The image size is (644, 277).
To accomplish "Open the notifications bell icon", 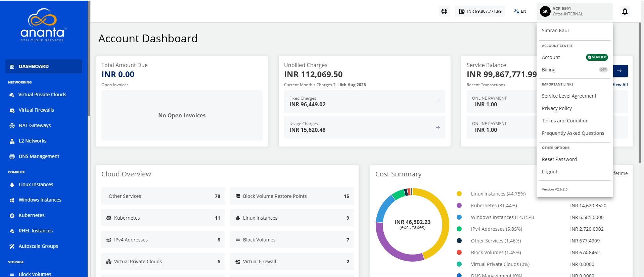I will tap(625, 11).
